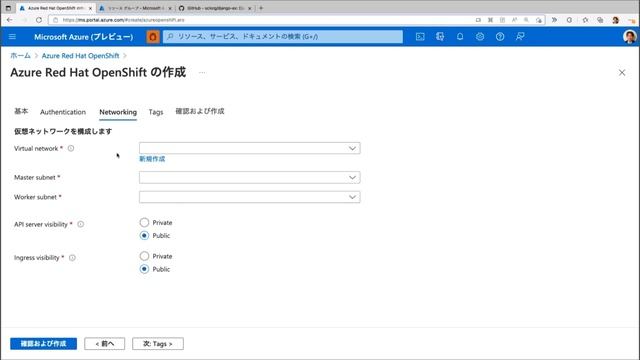Viewport: 640px width, 360px height.
Task: Click the API server visibility info icon
Action: [x=81, y=224]
